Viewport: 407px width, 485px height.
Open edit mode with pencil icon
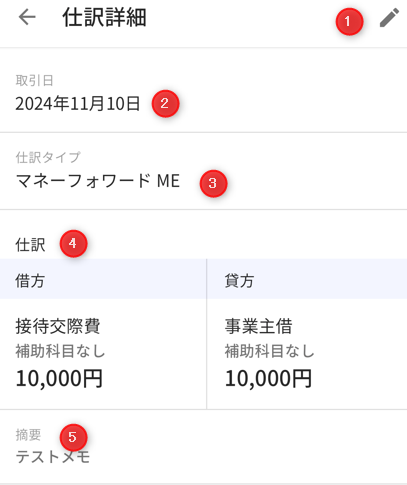(x=389, y=17)
